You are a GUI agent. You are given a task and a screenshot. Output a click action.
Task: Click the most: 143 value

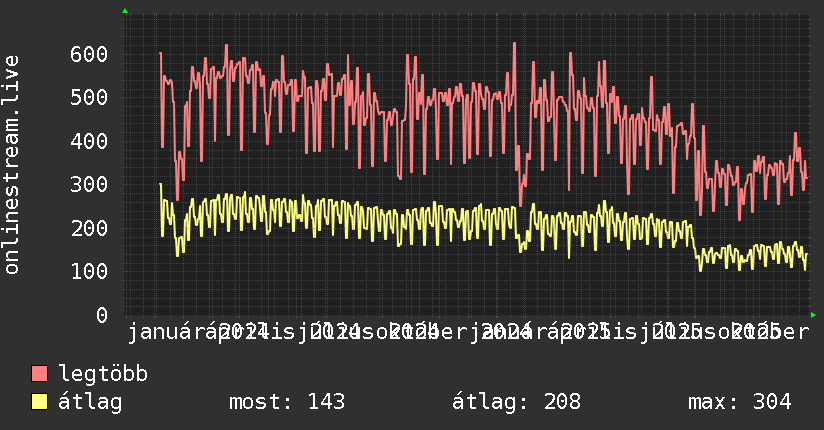[287, 402]
